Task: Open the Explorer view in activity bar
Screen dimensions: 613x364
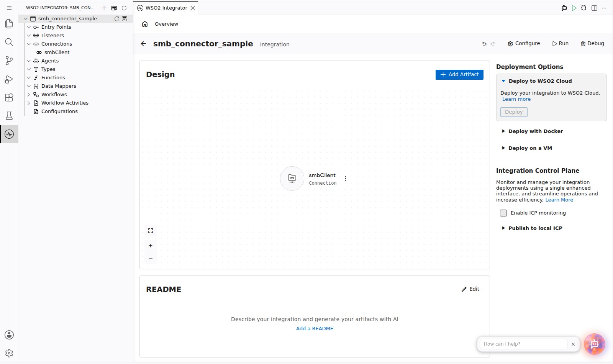Action: coord(9,24)
